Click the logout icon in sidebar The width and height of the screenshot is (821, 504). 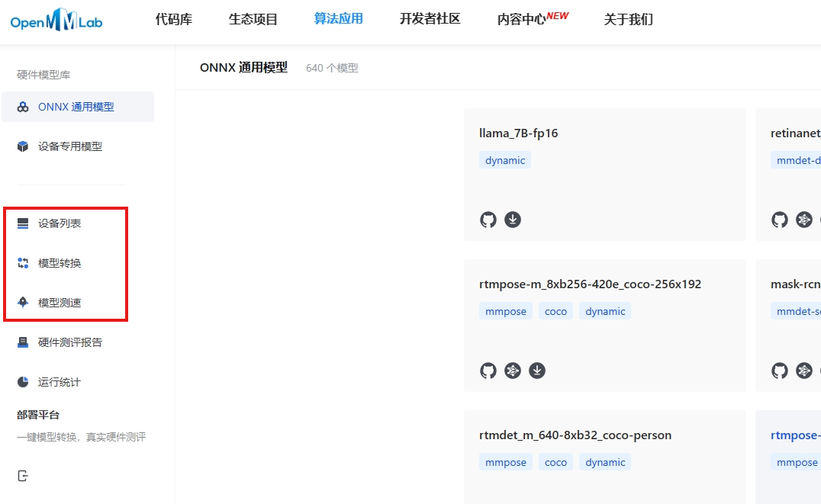tap(23, 476)
